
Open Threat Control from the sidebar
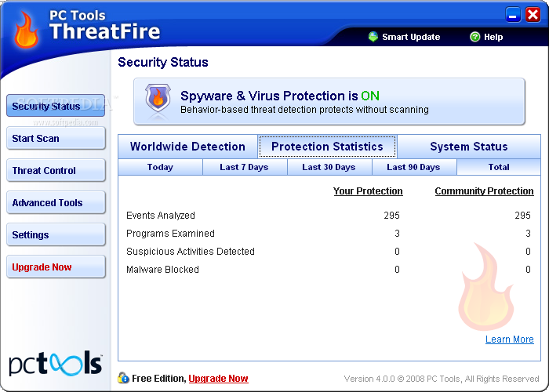point(55,171)
